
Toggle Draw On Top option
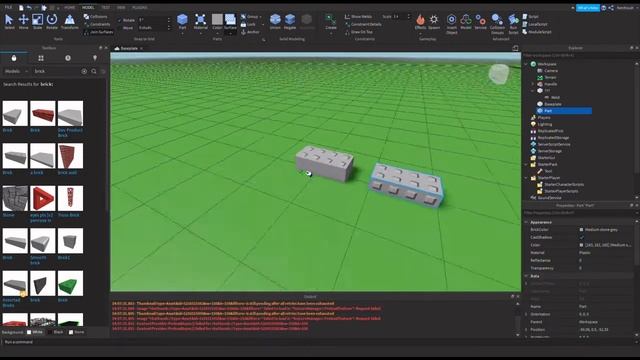coord(358,32)
